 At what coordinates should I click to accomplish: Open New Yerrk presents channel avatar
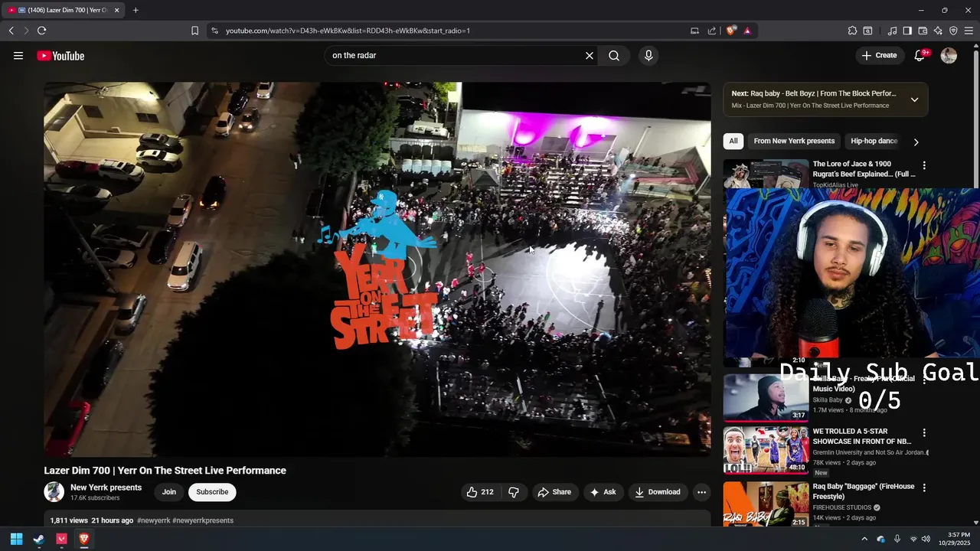[x=54, y=492]
